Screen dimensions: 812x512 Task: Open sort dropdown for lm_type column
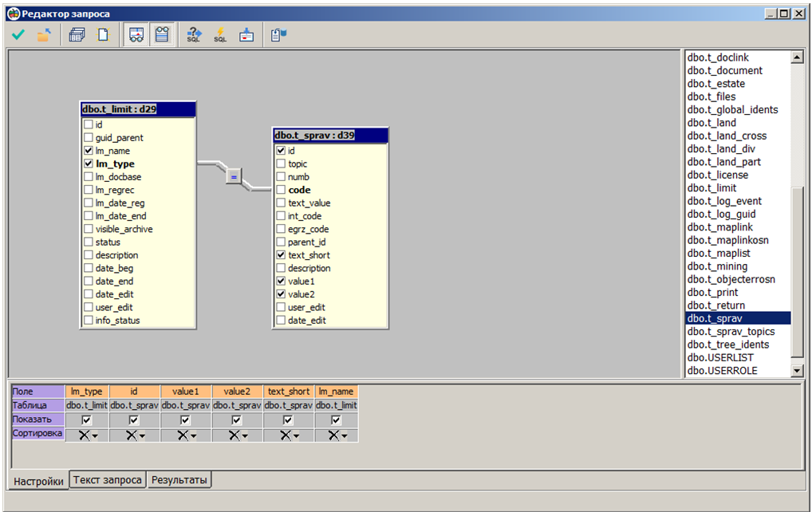pos(95,435)
